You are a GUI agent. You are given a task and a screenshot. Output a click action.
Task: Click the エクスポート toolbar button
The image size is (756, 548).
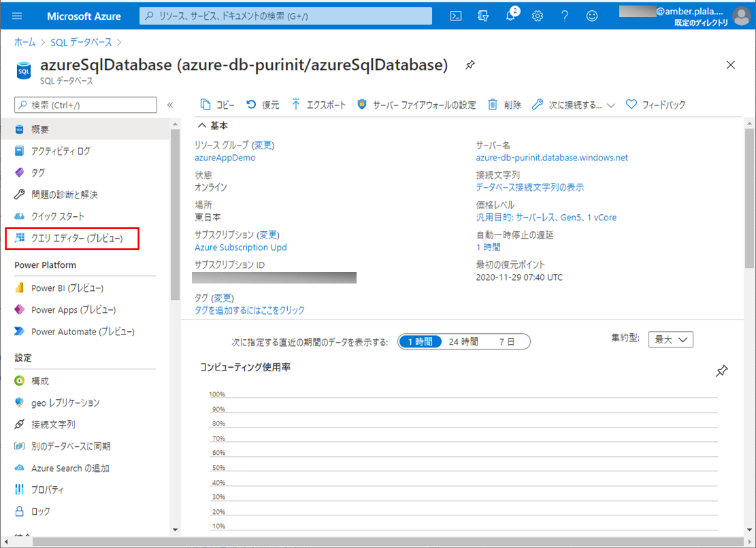[318, 105]
